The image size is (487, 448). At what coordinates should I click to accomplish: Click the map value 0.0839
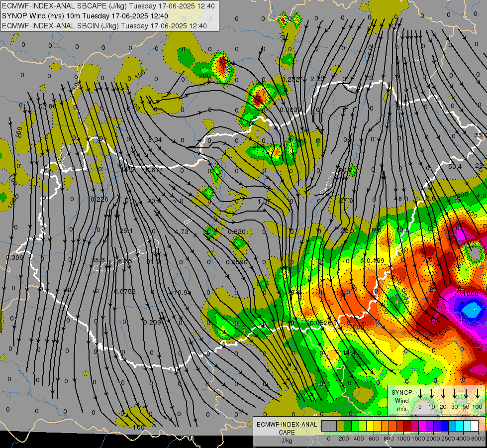tap(291, 110)
